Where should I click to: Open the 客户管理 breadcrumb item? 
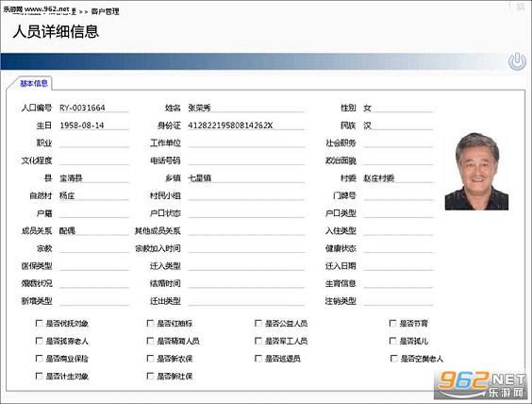[x=105, y=11]
